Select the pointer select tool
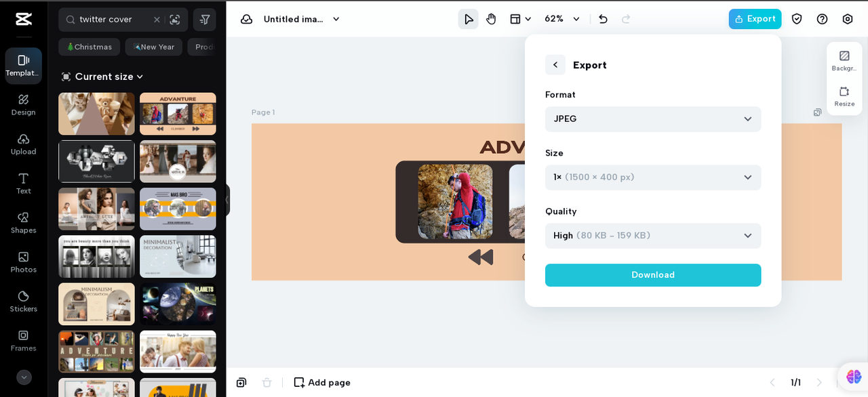 [468, 19]
